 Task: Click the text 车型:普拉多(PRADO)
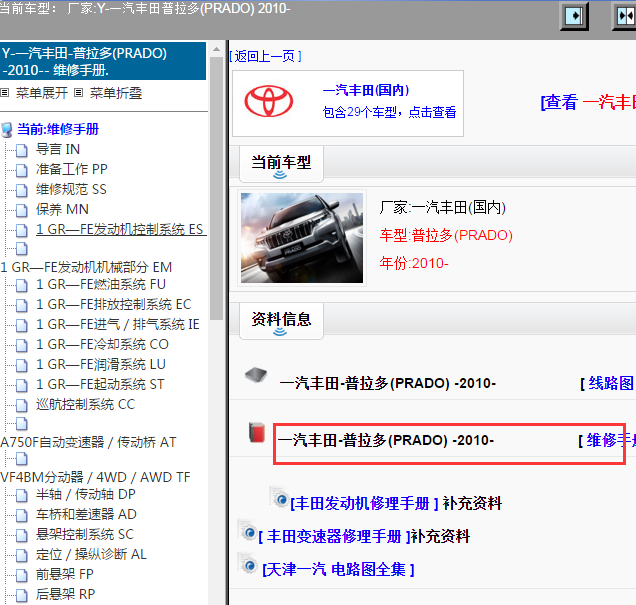click(x=446, y=235)
